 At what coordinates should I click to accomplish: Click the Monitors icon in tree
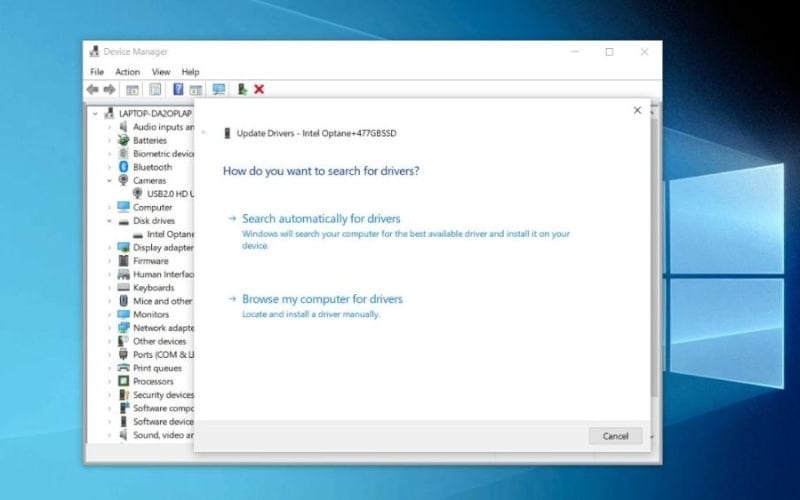point(123,314)
